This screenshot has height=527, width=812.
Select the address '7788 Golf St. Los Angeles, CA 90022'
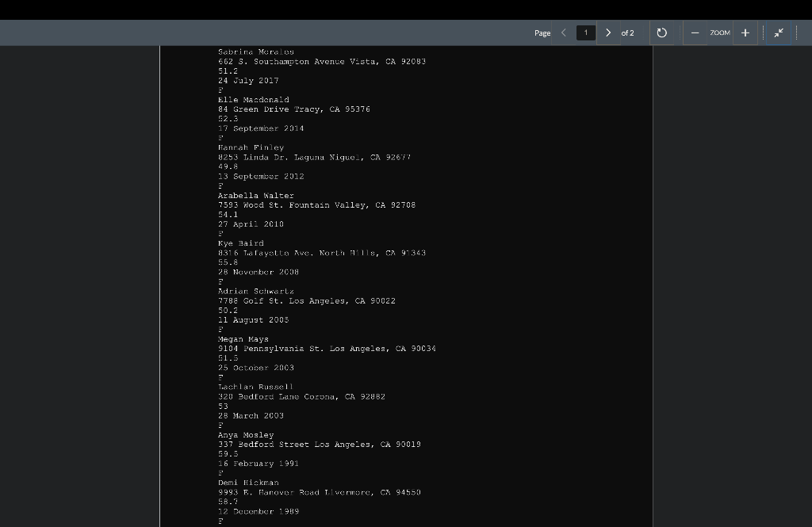(x=307, y=301)
